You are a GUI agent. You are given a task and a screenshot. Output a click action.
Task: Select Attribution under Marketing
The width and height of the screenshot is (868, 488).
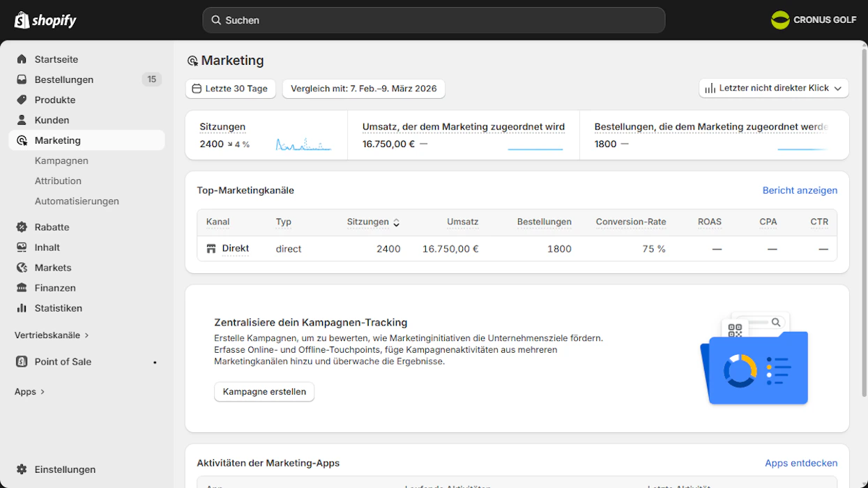[58, 181]
